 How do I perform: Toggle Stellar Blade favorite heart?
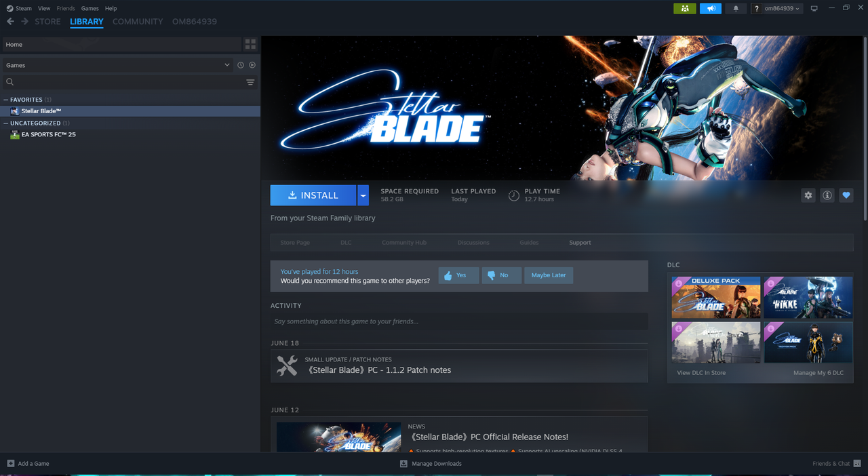846,195
